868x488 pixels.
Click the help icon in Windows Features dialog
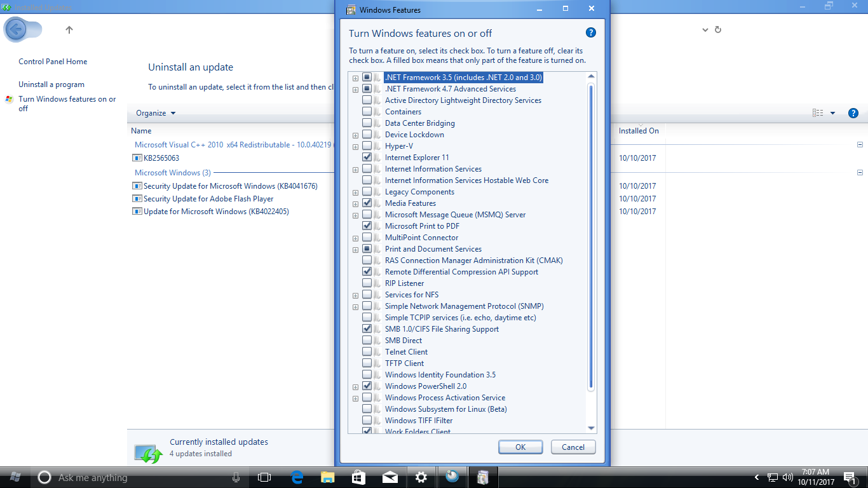tap(590, 33)
